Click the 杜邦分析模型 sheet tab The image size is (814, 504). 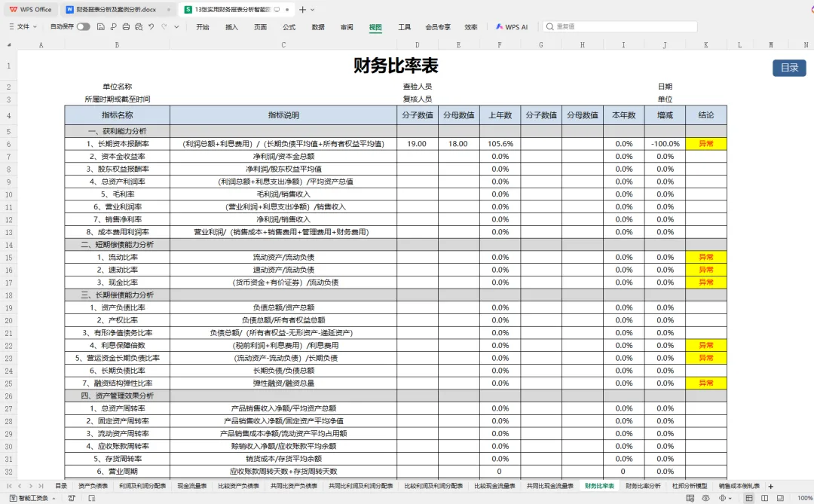[690, 486]
